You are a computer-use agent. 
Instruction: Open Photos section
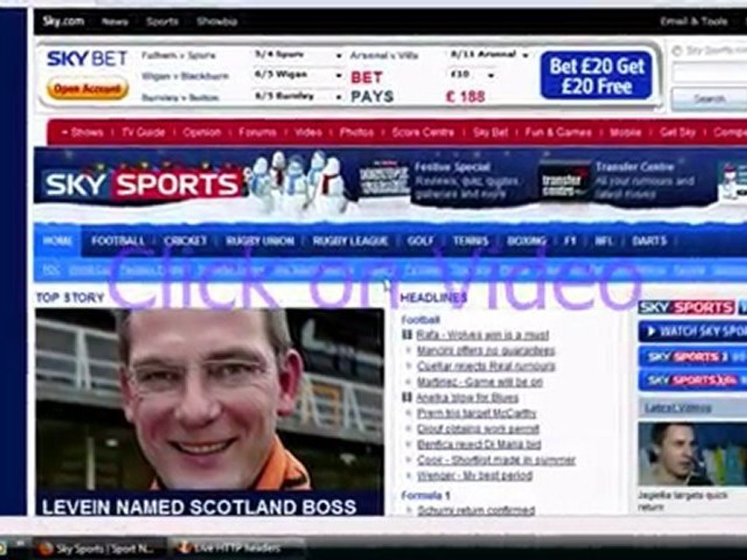click(356, 132)
